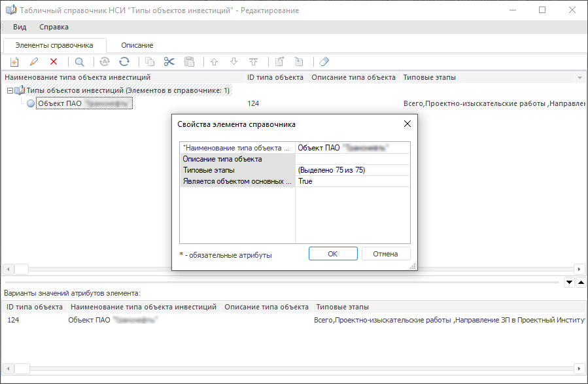Minimize the main reference editor window
This screenshot has width=588, height=384.
click(513, 10)
